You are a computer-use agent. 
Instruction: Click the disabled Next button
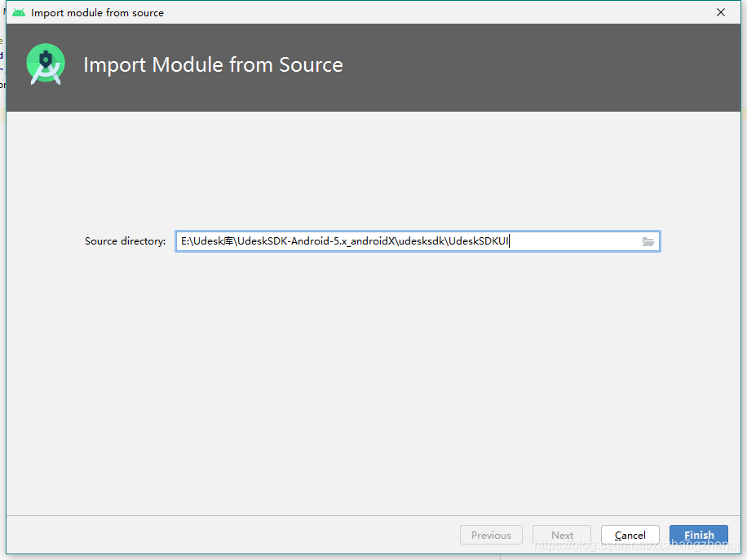pyautogui.click(x=562, y=536)
